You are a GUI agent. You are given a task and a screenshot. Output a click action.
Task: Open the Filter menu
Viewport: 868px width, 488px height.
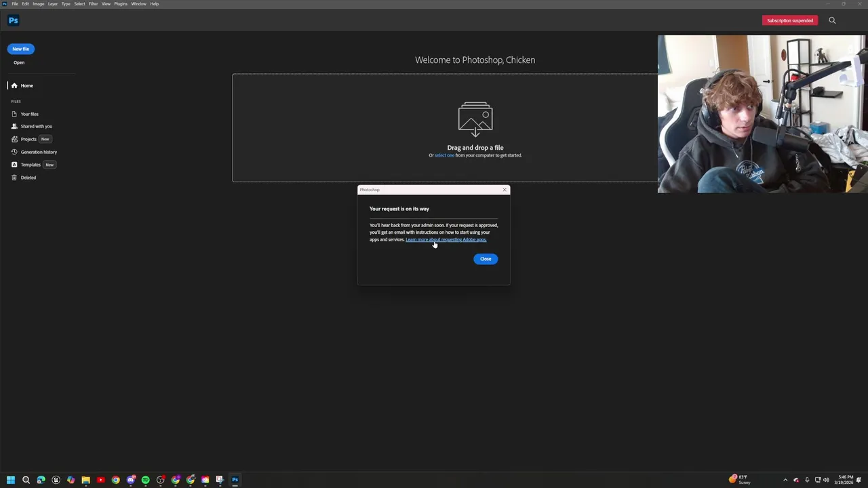pyautogui.click(x=93, y=4)
